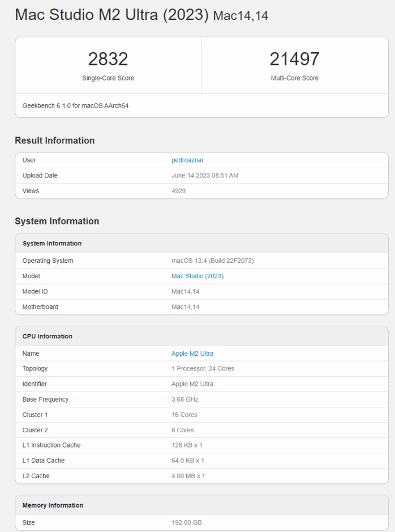Click the views count 4929
This screenshot has width=395, height=532.
(x=178, y=191)
